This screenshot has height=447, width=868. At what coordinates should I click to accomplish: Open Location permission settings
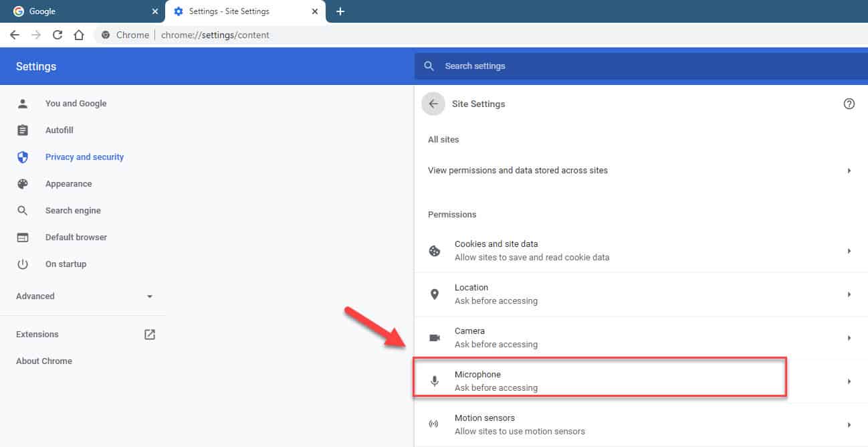tap(641, 294)
